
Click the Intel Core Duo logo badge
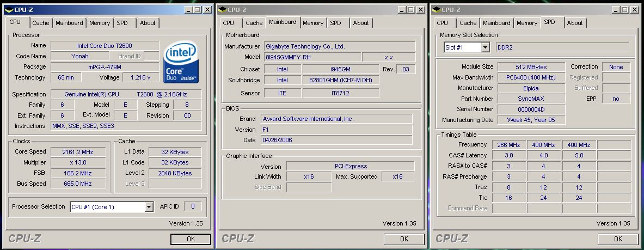click(181, 62)
